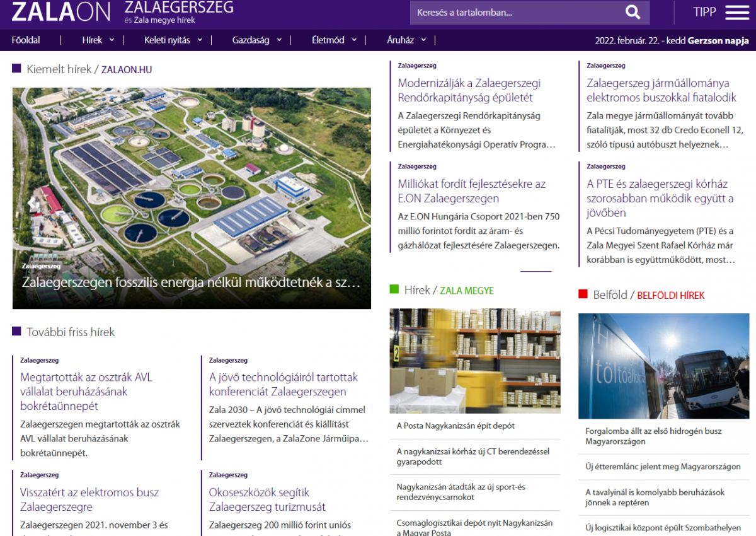Open article about Posta Nagykanizsán épít depót
The width and height of the screenshot is (756, 536).
tap(455, 426)
